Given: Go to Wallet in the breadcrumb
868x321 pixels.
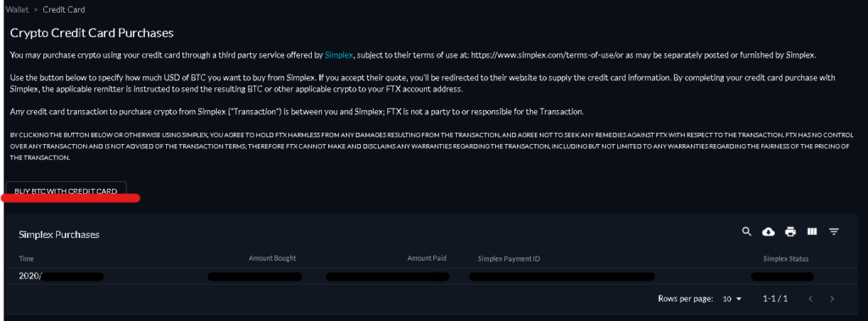Looking at the screenshot, I should [17, 10].
